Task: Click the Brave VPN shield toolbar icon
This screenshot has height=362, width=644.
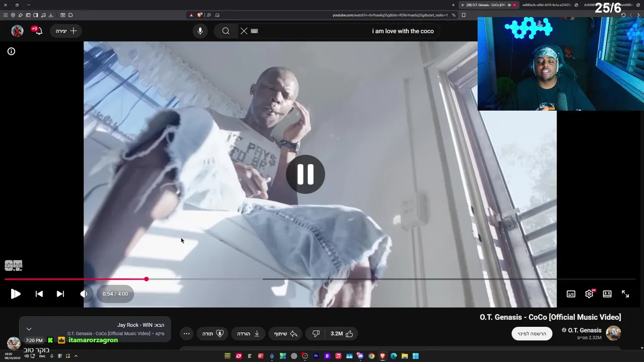Action: [13, 15]
